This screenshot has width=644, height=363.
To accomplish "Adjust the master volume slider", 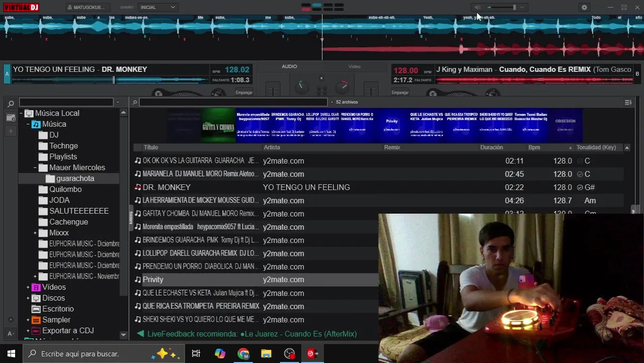I will [501, 7].
